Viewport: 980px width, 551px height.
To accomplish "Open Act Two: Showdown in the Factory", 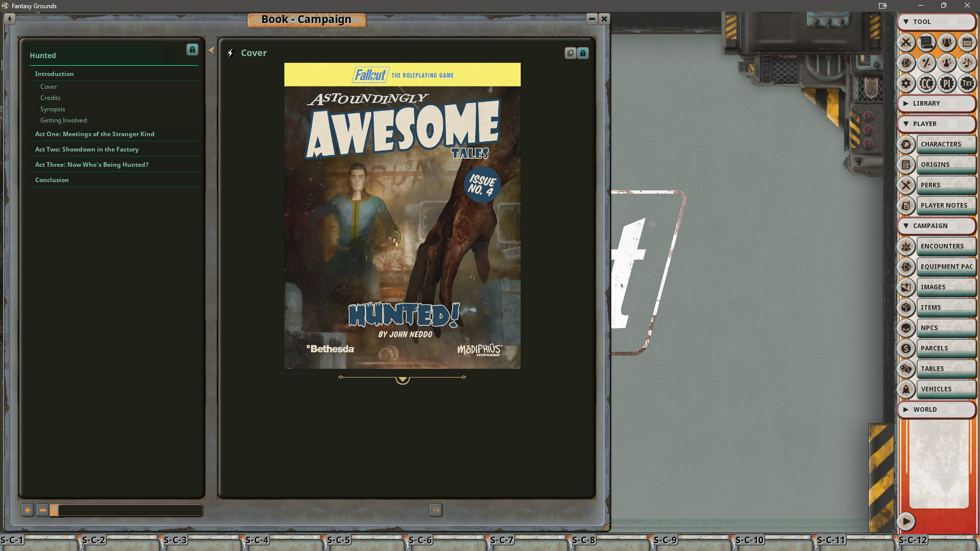I will point(87,149).
